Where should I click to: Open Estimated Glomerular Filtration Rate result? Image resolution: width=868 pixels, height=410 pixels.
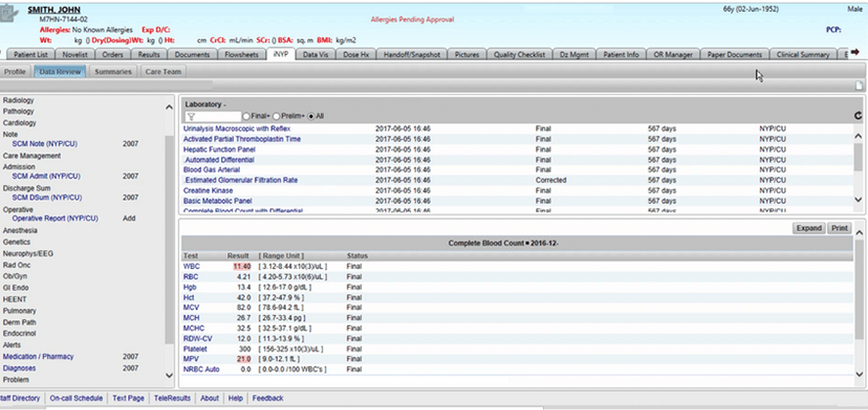pyautogui.click(x=241, y=180)
